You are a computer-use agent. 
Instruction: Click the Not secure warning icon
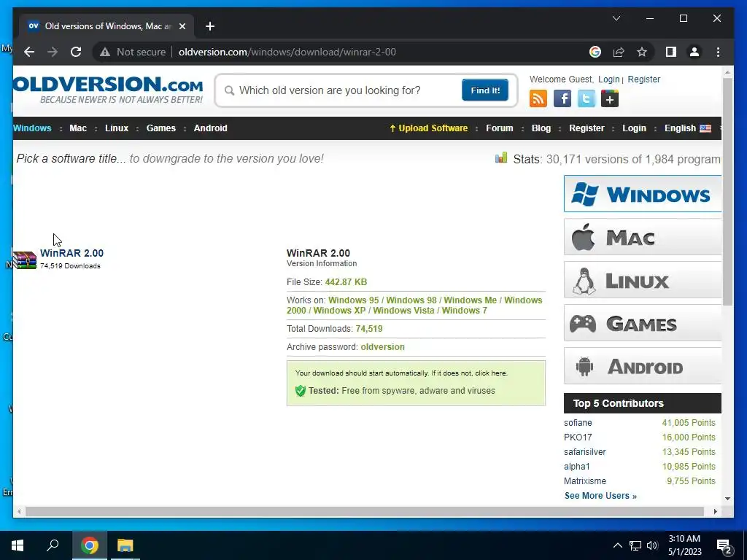[x=105, y=52]
